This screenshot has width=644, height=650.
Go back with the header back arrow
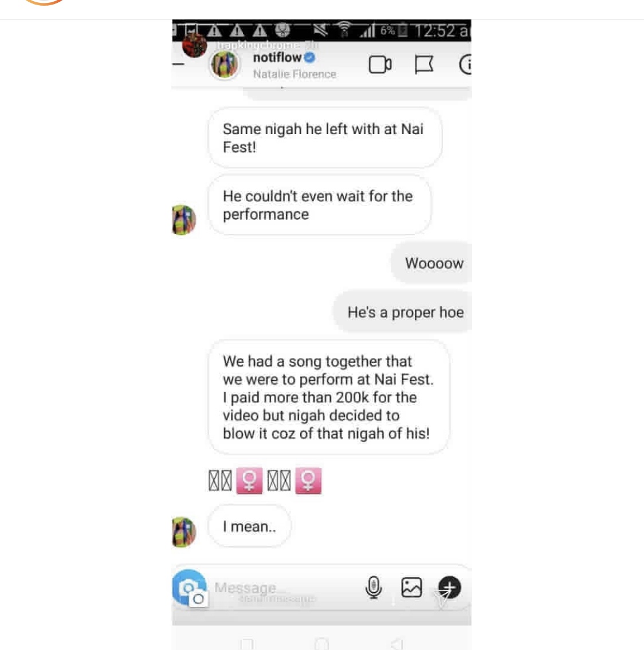tap(178, 64)
